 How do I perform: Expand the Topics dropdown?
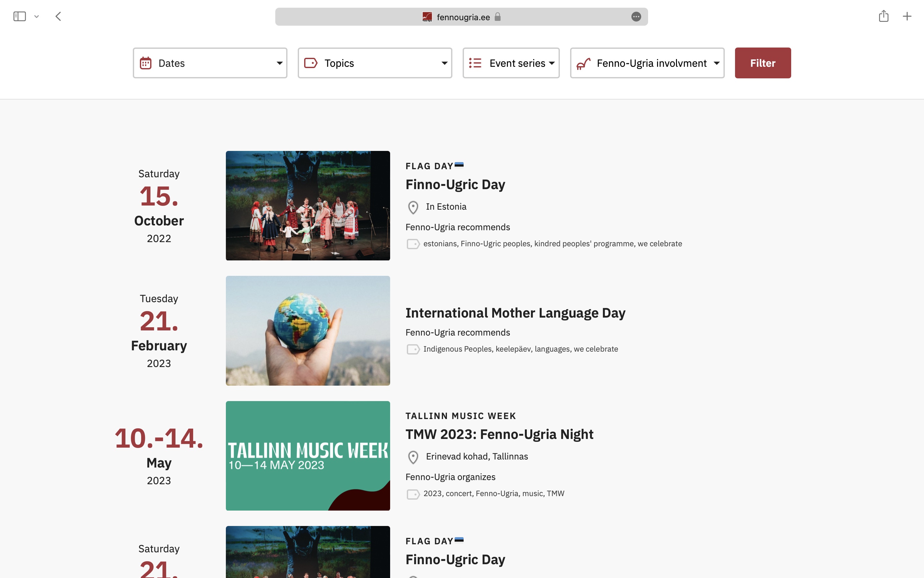375,63
